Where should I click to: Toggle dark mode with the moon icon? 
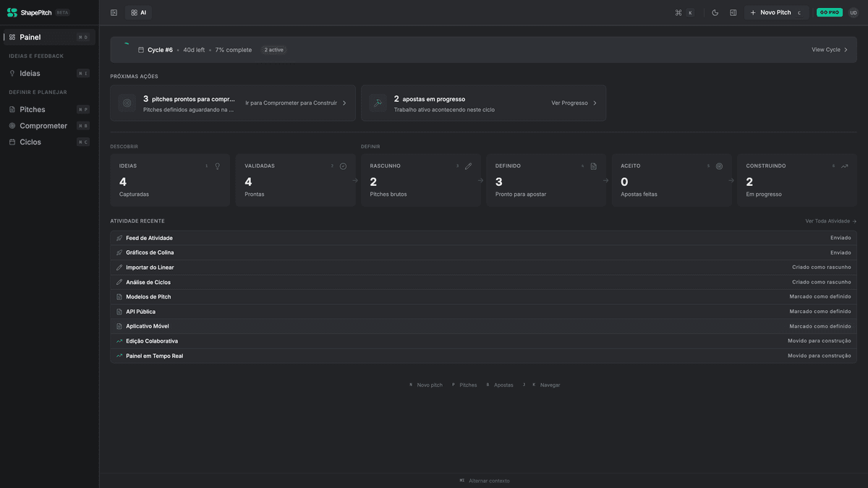click(715, 12)
